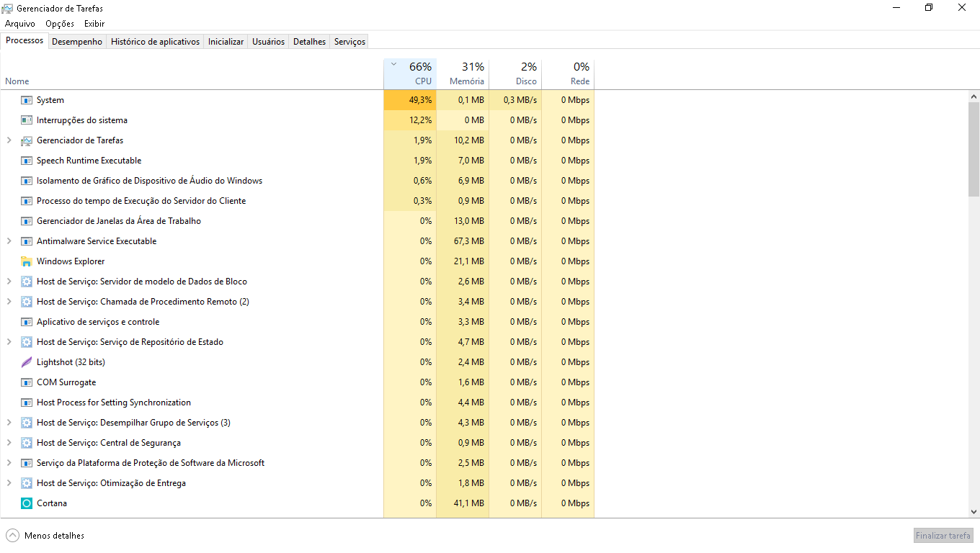The width and height of the screenshot is (980, 553).
Task: Click the Task Manager title bar icon
Action: 7,8
